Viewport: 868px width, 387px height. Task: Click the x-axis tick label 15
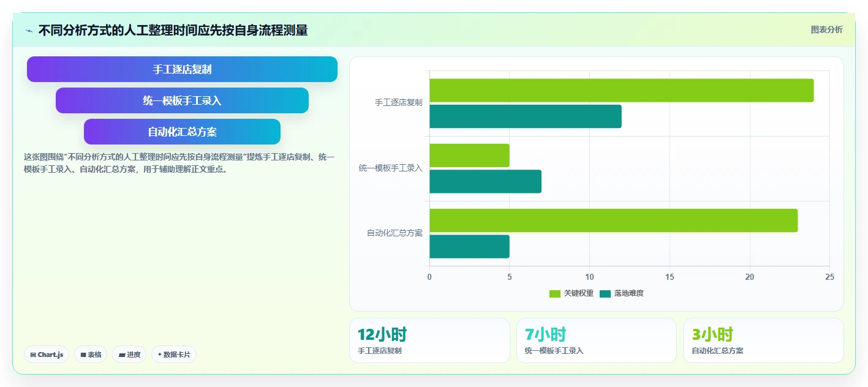(x=670, y=277)
